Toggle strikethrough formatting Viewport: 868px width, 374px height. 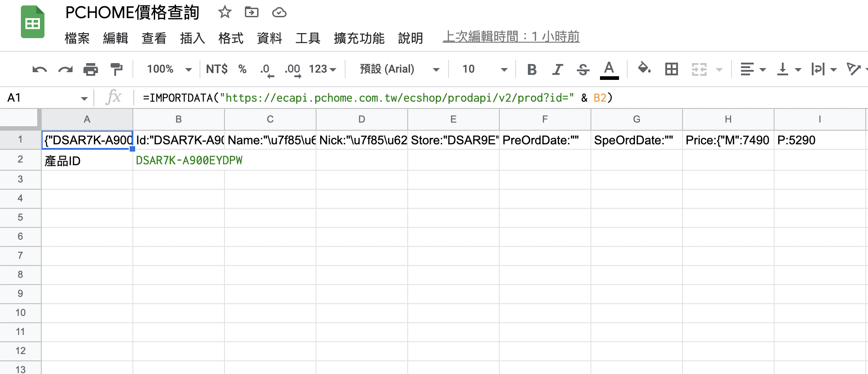[583, 69]
